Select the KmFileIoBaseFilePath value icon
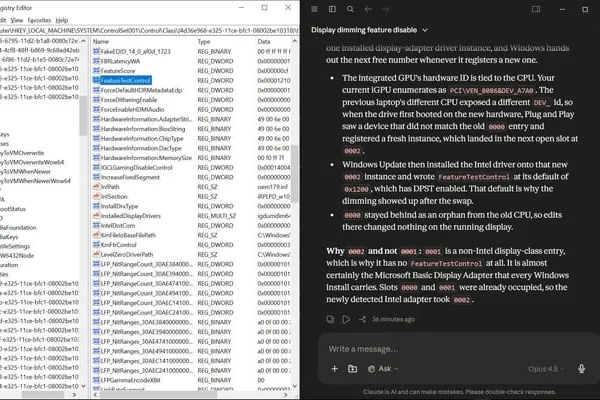 coord(96,235)
